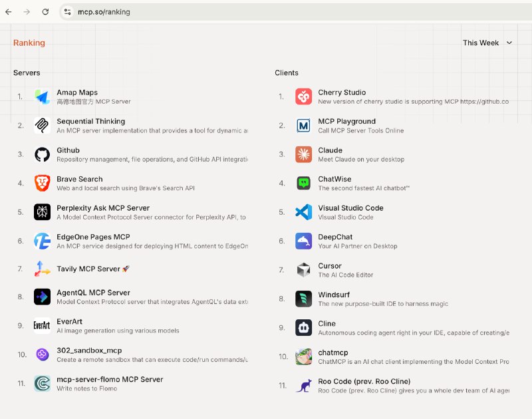
Task: Go back with the browser back arrow
Action: pos(9,12)
